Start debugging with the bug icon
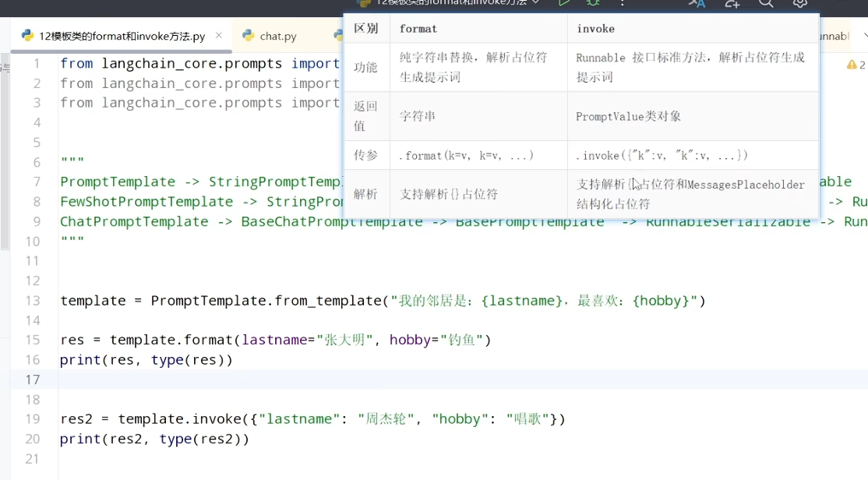Viewport: 868px width, 480px height. 593,3
